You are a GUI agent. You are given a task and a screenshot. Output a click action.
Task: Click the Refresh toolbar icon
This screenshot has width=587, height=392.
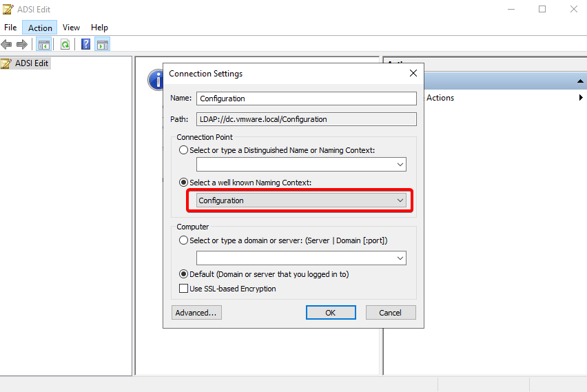[x=65, y=45]
